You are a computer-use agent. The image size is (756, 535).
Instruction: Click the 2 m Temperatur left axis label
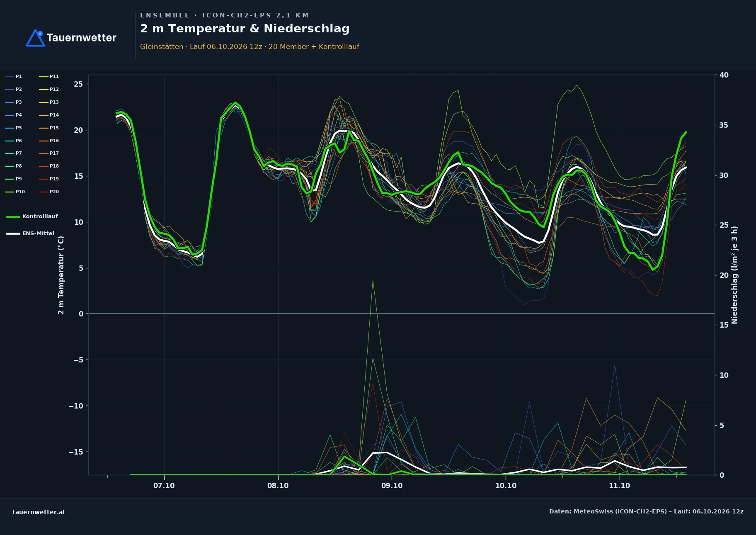pos(61,275)
